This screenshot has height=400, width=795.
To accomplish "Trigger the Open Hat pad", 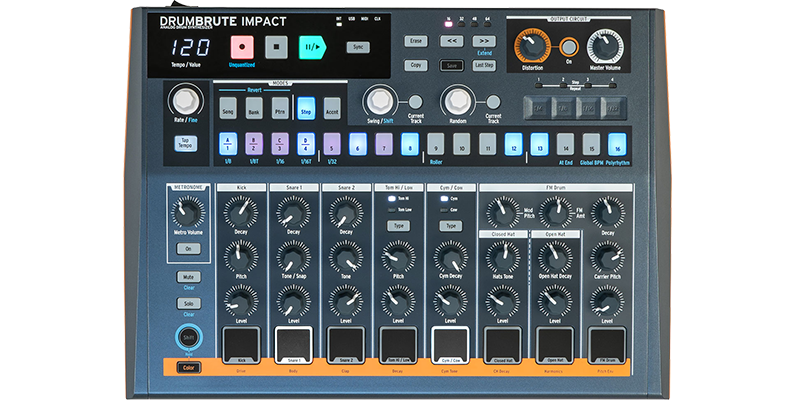I will click(555, 345).
